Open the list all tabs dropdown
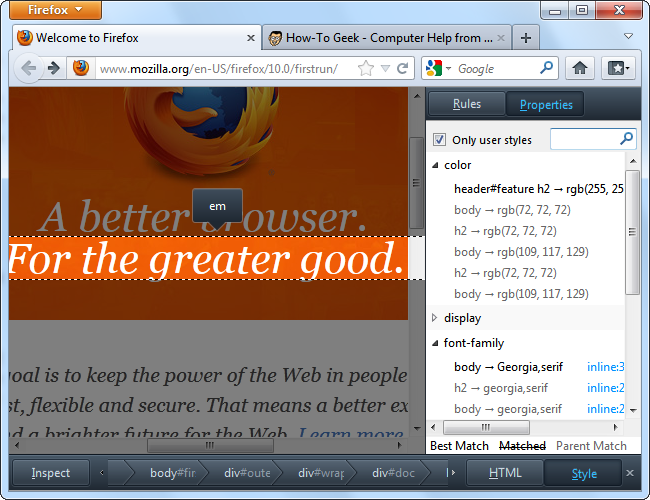The image size is (650, 500). 628,36
